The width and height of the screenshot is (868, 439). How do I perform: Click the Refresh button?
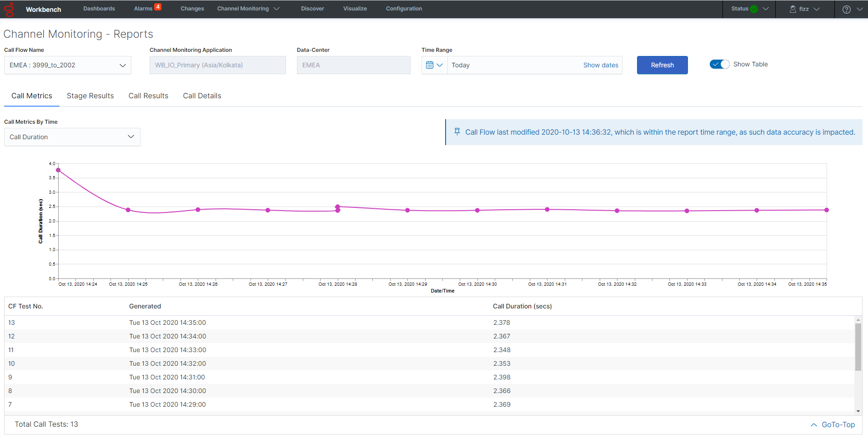point(662,65)
